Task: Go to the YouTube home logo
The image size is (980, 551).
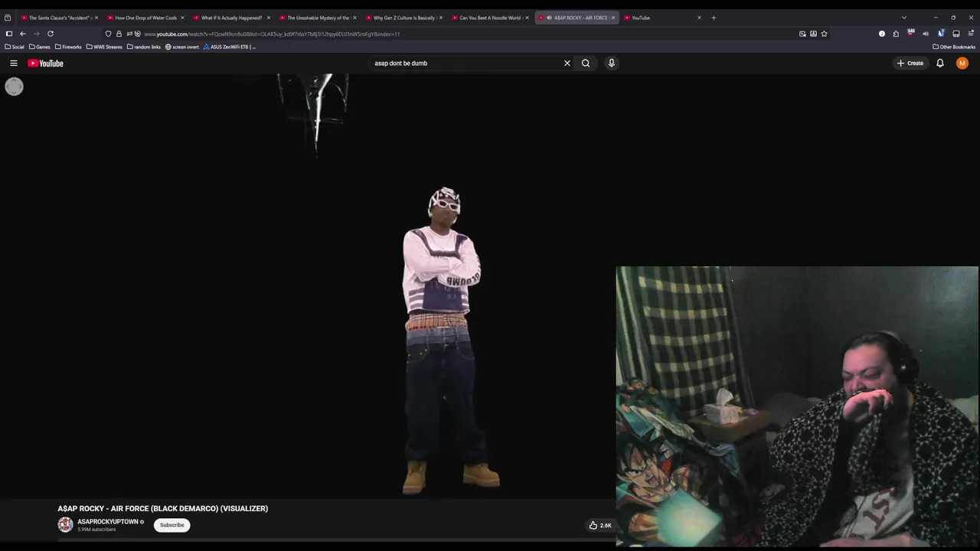Action: click(46, 64)
